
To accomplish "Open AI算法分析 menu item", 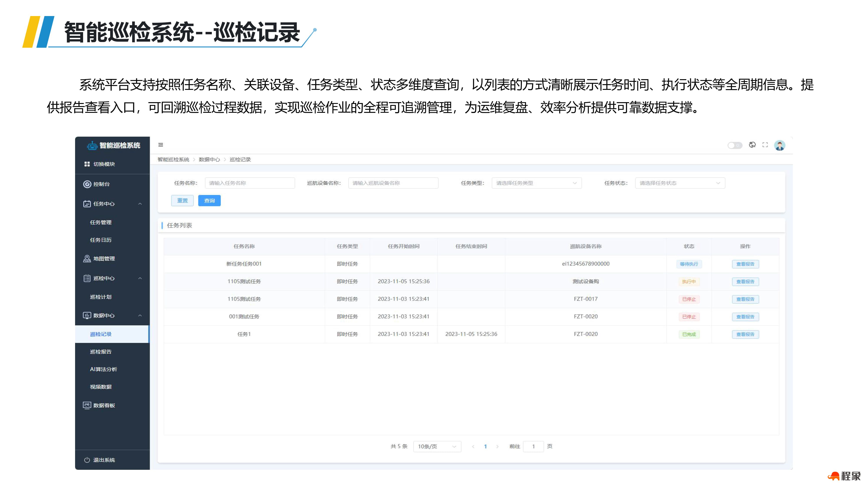I will [x=104, y=369].
